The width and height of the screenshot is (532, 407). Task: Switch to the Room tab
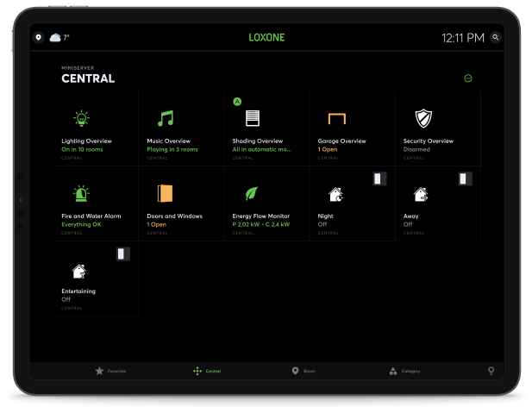303,371
